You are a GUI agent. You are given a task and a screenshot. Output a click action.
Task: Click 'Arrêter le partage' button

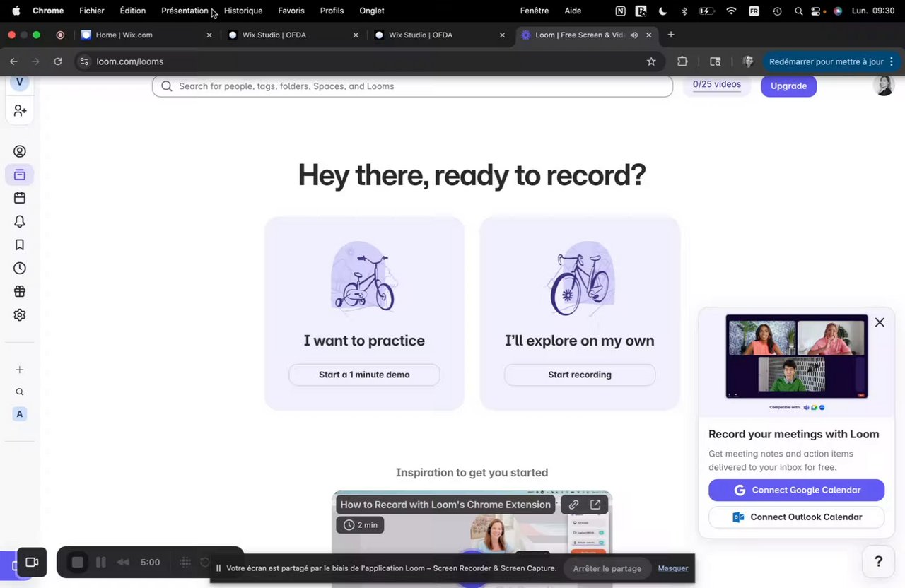pos(607,568)
